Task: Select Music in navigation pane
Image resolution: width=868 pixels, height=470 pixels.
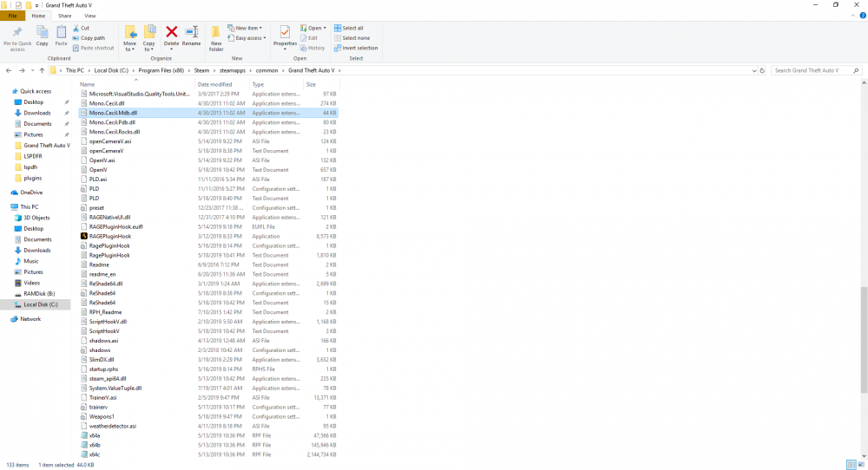Action: [31, 261]
